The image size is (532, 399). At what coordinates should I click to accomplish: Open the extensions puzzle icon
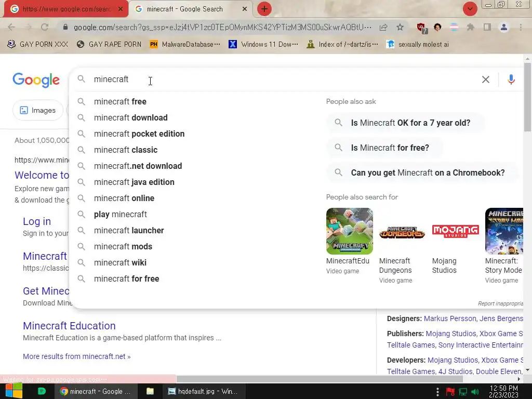[470, 27]
